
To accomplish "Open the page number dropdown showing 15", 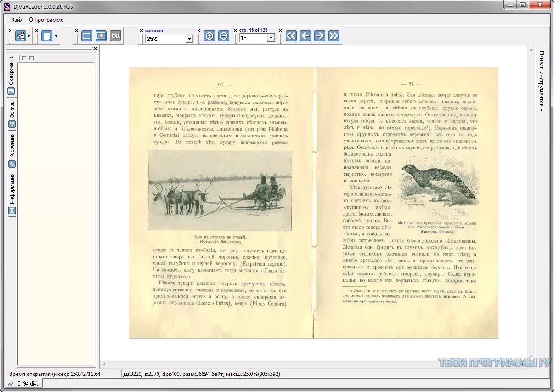I will pyautogui.click(x=271, y=38).
